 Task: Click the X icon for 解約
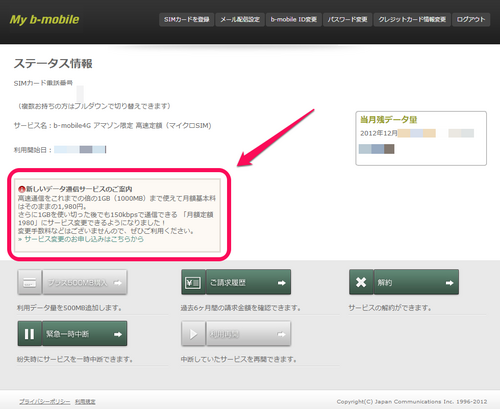coord(361,283)
